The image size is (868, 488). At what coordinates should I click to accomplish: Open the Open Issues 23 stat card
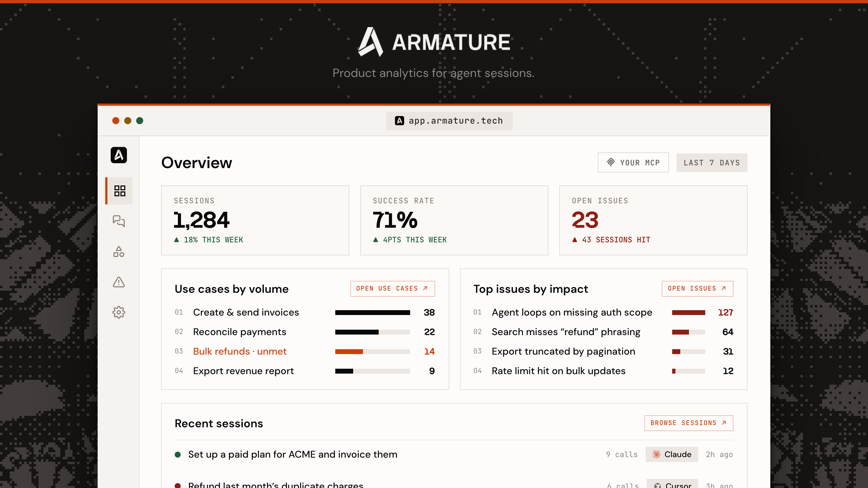point(653,220)
